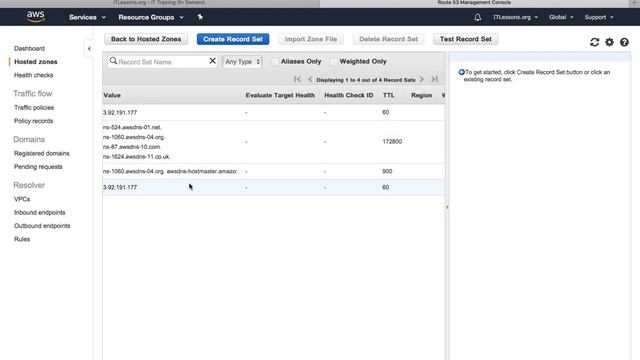Open Registered domains in sidebar
This screenshot has width=640, height=360.
click(x=42, y=153)
